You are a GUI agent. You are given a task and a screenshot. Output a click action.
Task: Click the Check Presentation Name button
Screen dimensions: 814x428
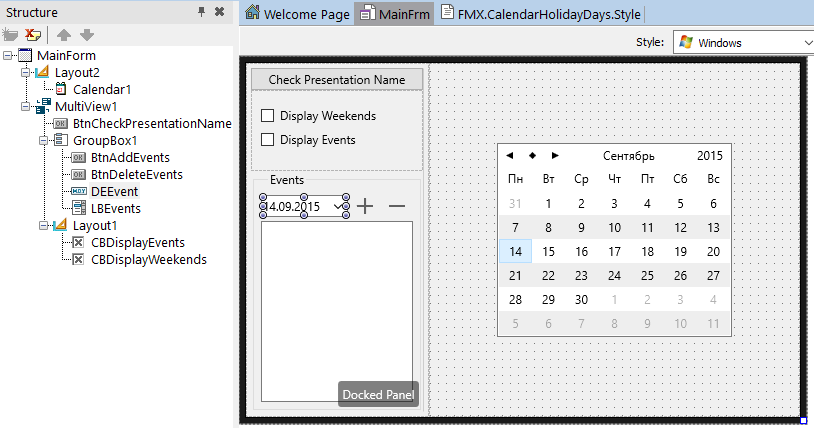[337, 79]
